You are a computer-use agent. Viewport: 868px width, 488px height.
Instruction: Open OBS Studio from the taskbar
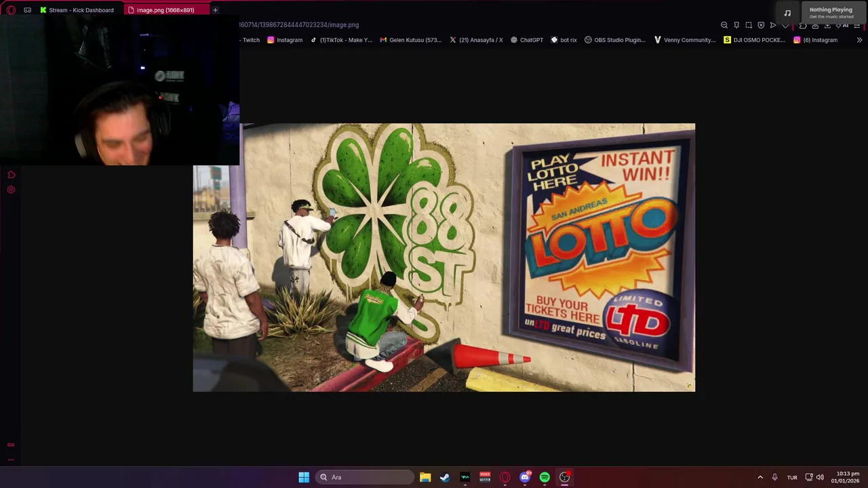click(564, 477)
